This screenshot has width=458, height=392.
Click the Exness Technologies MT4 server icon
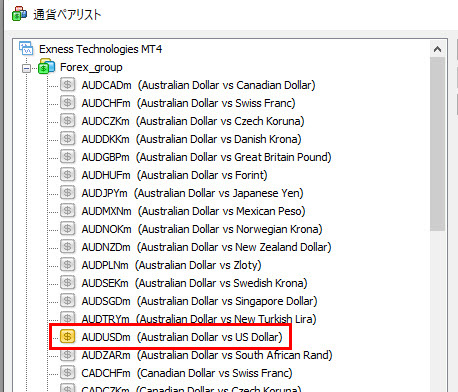click(26, 48)
